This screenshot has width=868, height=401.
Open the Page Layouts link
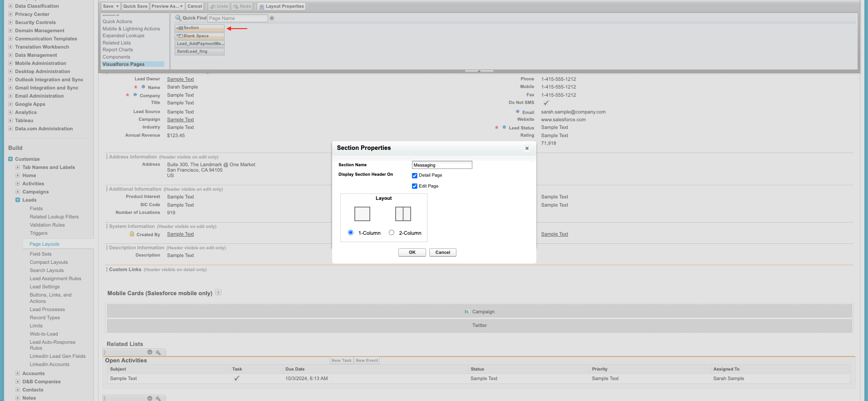click(44, 244)
